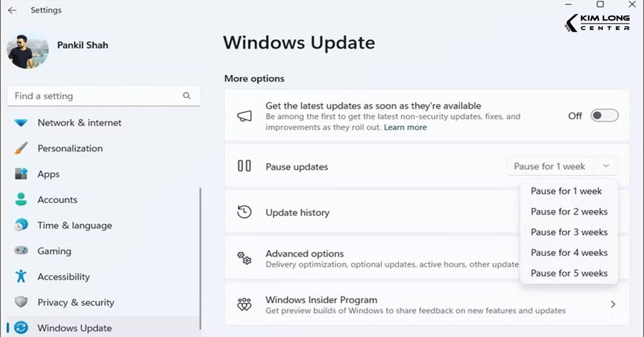Open the Update history page
644x337 pixels.
point(297,213)
